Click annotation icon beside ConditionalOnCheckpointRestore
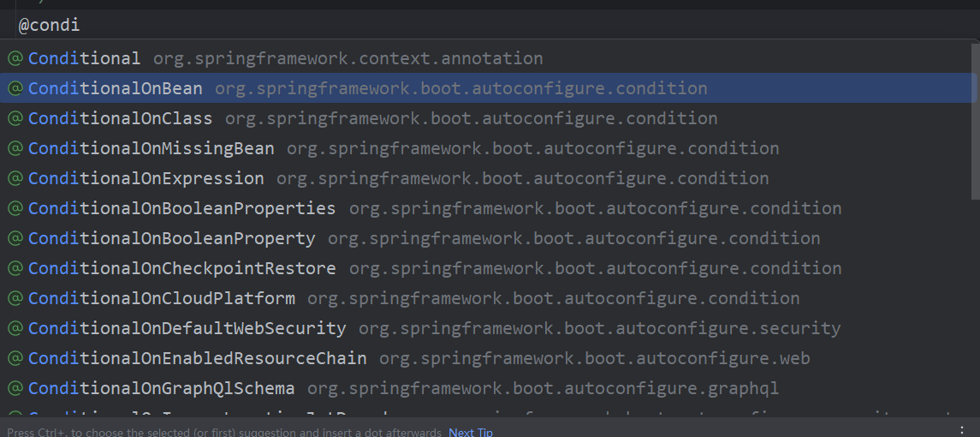The height and width of the screenshot is (437, 980). (x=15, y=268)
